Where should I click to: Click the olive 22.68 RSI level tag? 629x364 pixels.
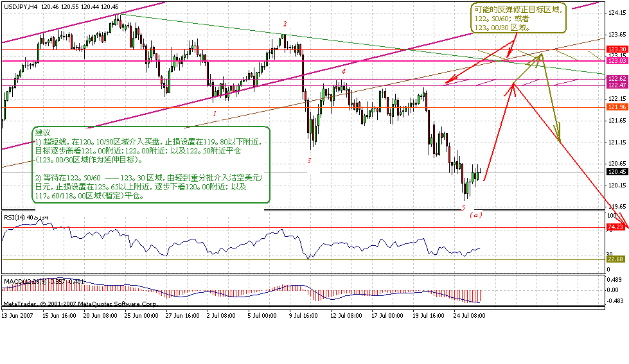point(616,259)
